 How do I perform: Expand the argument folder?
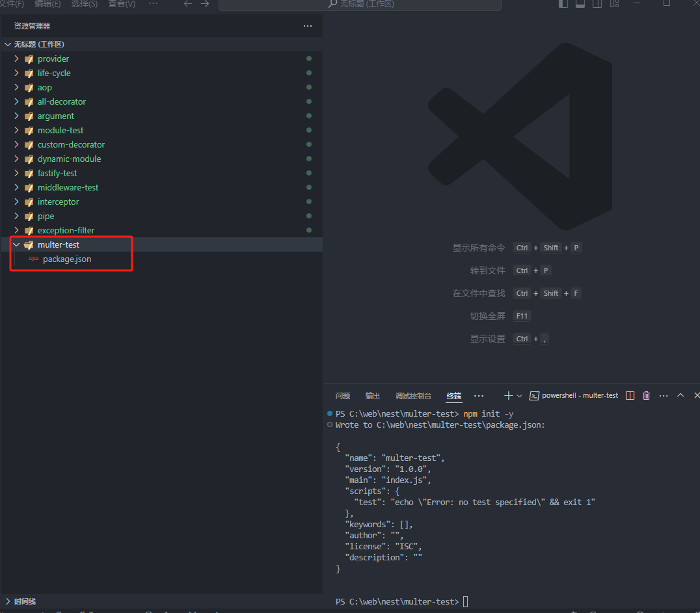tap(16, 116)
